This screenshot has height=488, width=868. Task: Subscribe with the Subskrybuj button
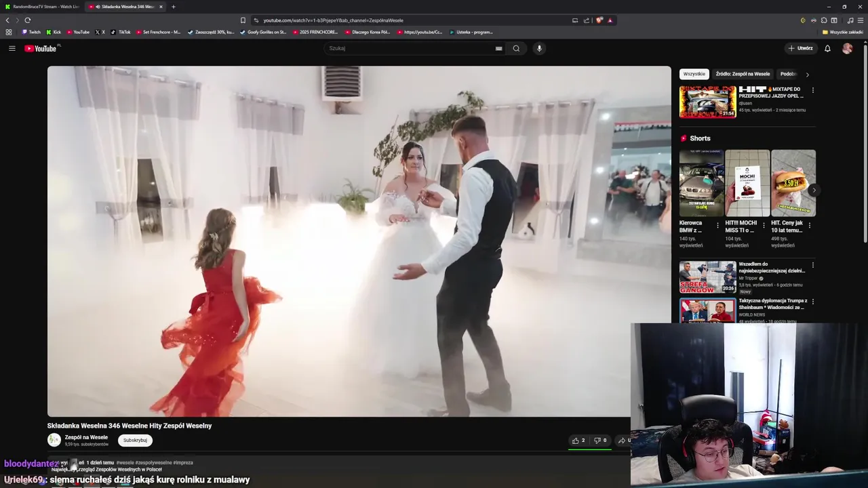coord(135,440)
